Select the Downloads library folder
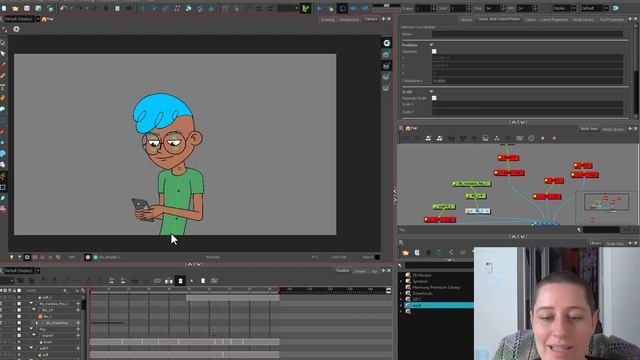The width and height of the screenshot is (640, 360). click(x=422, y=293)
